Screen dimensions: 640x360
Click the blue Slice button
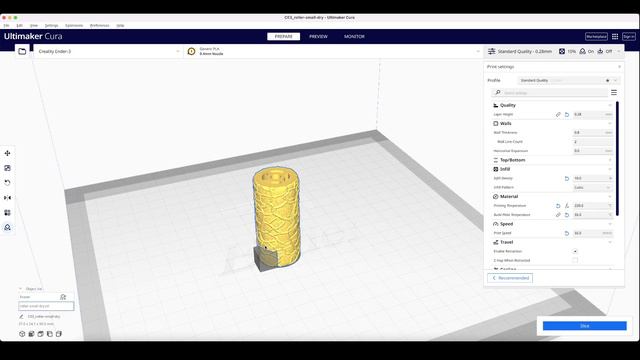(584, 326)
